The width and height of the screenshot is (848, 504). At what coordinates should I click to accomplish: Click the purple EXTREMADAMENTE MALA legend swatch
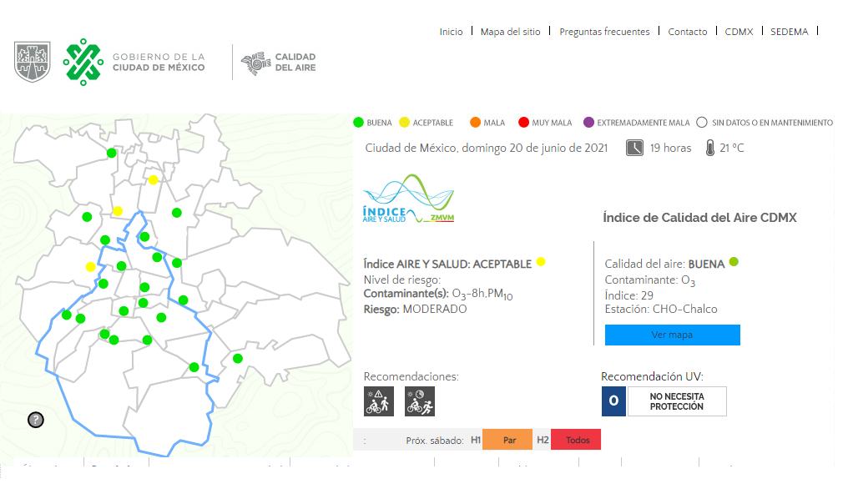click(x=589, y=123)
